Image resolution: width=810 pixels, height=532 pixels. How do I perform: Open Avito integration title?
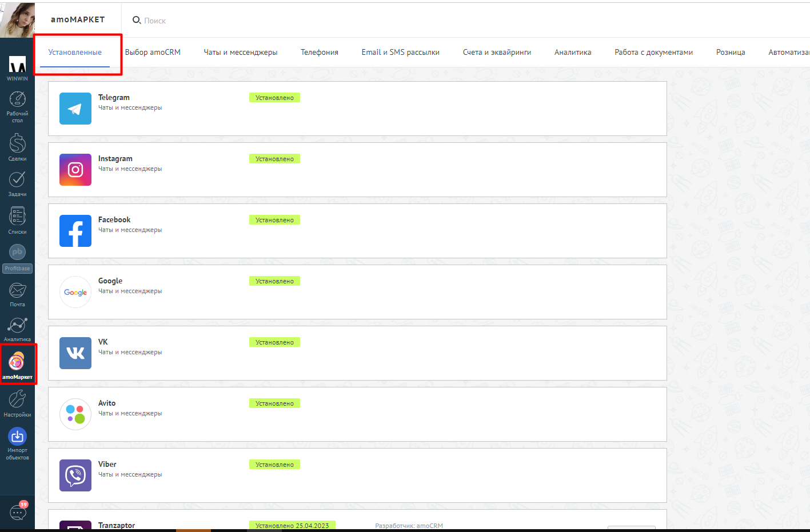(107, 403)
